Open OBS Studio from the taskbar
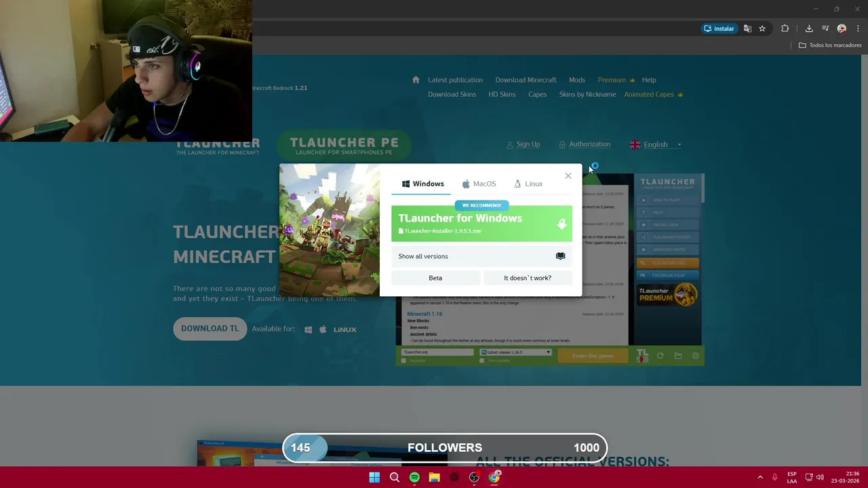 (x=474, y=477)
